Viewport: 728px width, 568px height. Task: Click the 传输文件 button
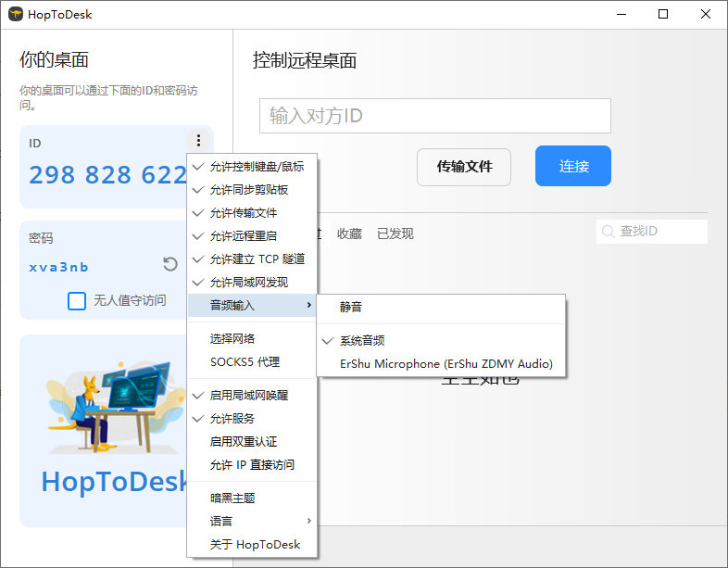pos(464,167)
